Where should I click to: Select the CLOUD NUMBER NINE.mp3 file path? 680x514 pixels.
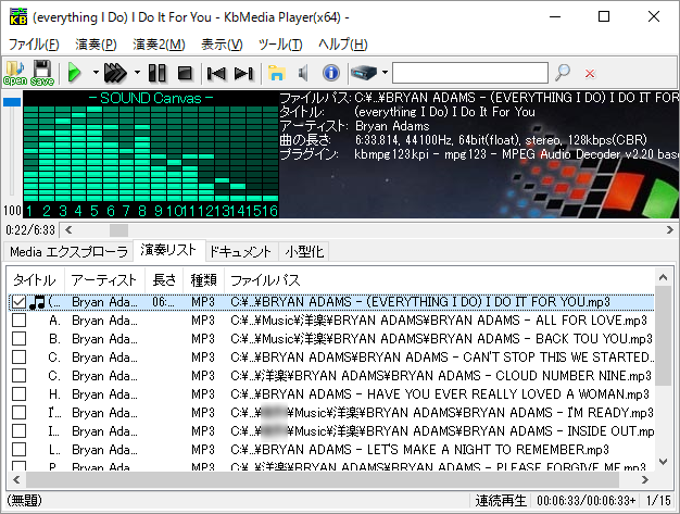pos(441,376)
